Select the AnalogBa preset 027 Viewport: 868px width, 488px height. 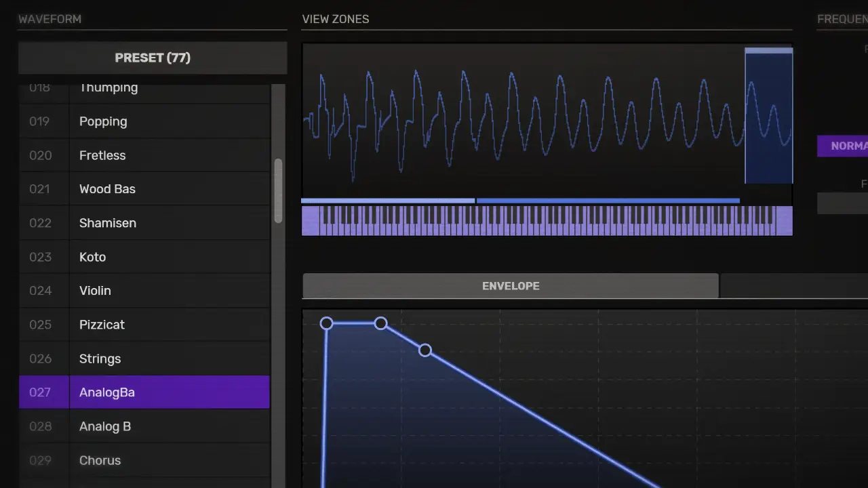click(144, 392)
